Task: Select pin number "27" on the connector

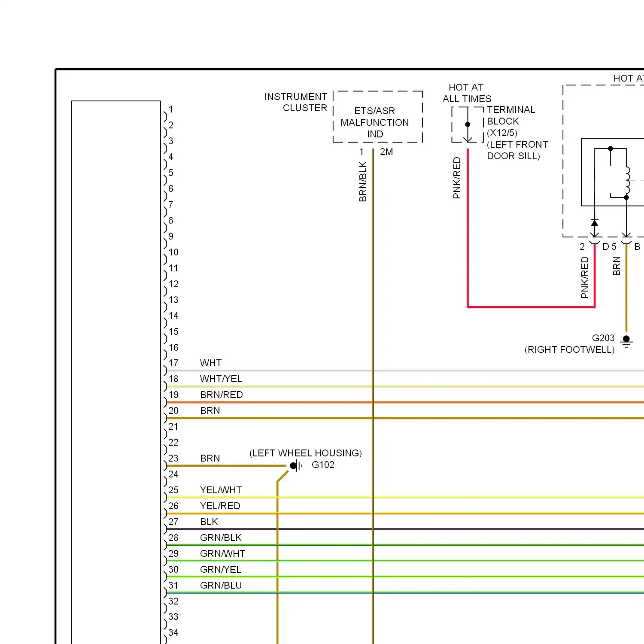Action: tap(173, 522)
